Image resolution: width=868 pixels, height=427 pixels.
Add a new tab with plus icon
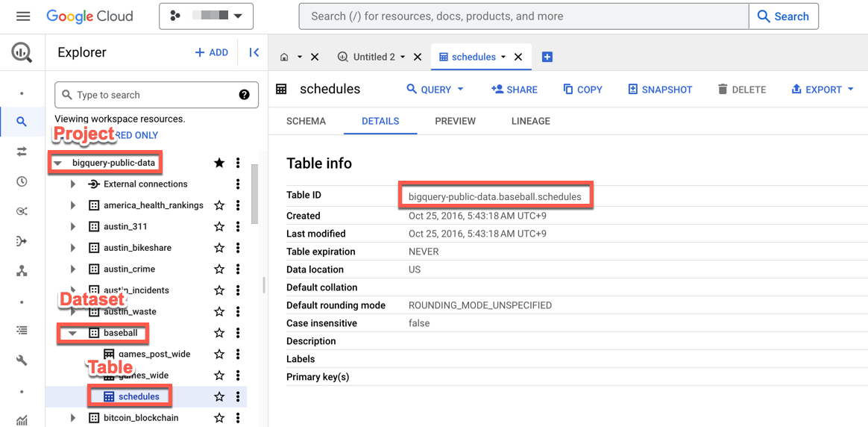coord(547,57)
